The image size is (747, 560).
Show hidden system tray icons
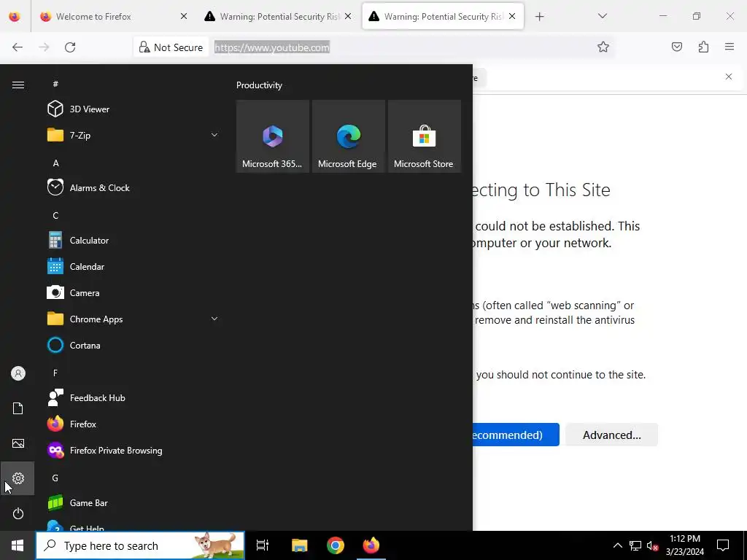(x=617, y=545)
